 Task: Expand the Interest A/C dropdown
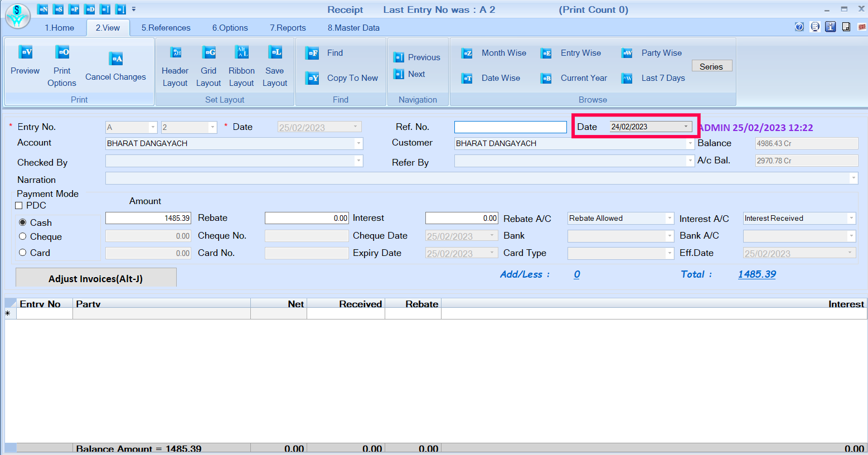(x=851, y=218)
